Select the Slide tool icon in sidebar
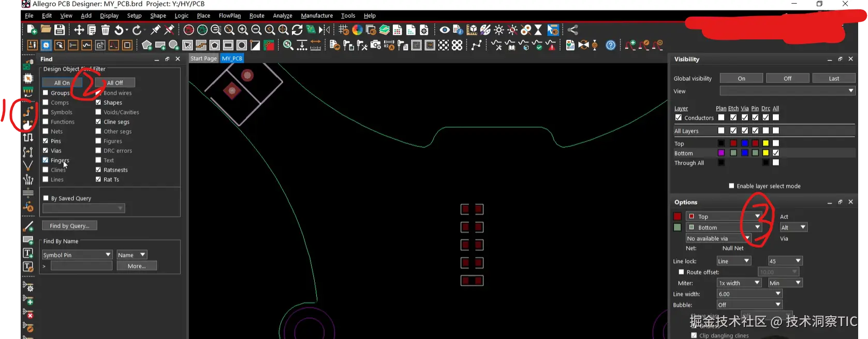 (28, 124)
